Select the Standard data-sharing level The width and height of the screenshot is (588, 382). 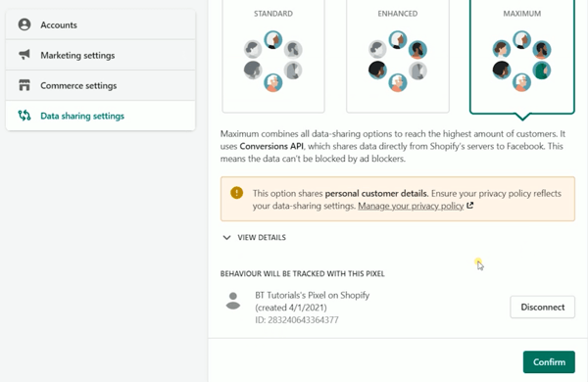pos(273,56)
